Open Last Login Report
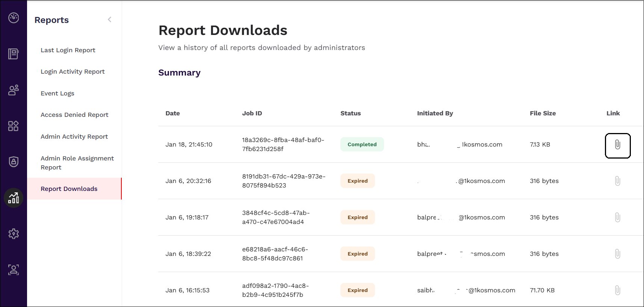This screenshot has height=307, width=644. [68, 50]
